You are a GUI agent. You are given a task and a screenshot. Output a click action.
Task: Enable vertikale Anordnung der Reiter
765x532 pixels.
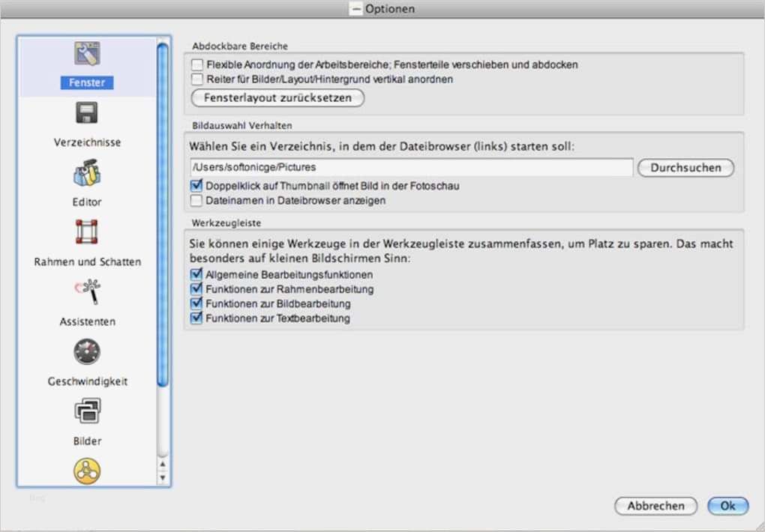point(196,79)
